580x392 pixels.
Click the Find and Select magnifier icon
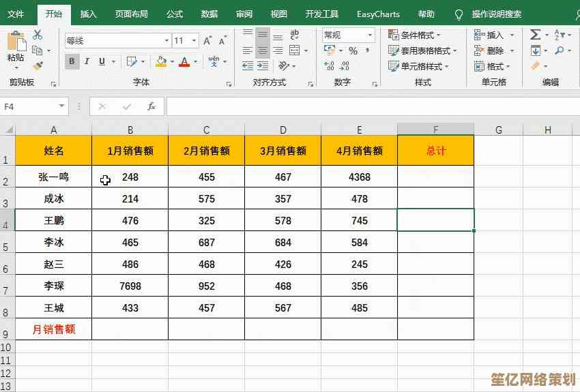pyautogui.click(x=560, y=50)
